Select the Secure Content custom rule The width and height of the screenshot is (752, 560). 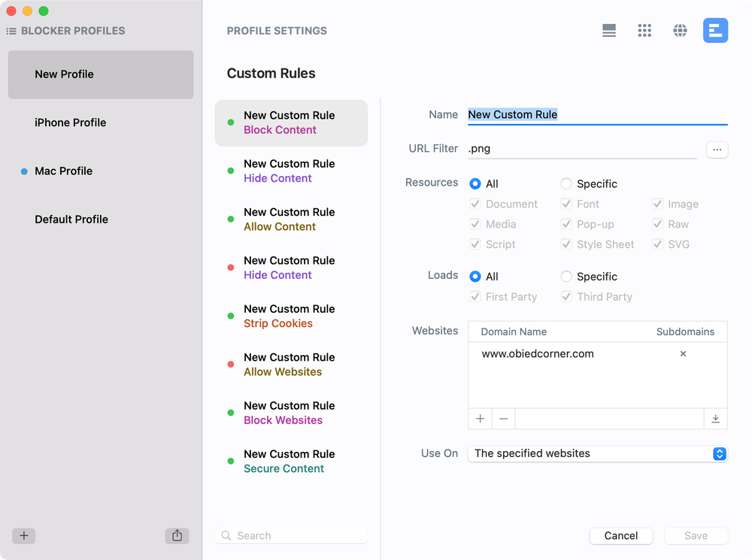[291, 462]
